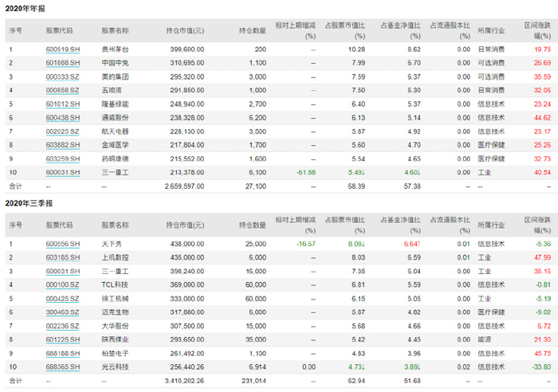Open stock code link 600556.SH
558x392 pixels.
(63, 244)
